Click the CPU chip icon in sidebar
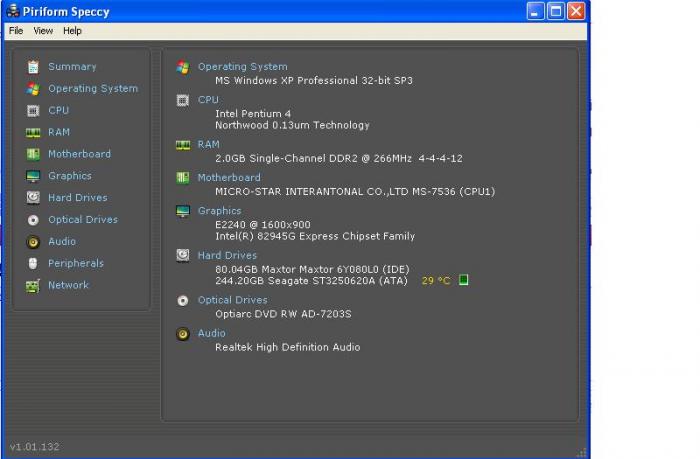 tap(33, 110)
